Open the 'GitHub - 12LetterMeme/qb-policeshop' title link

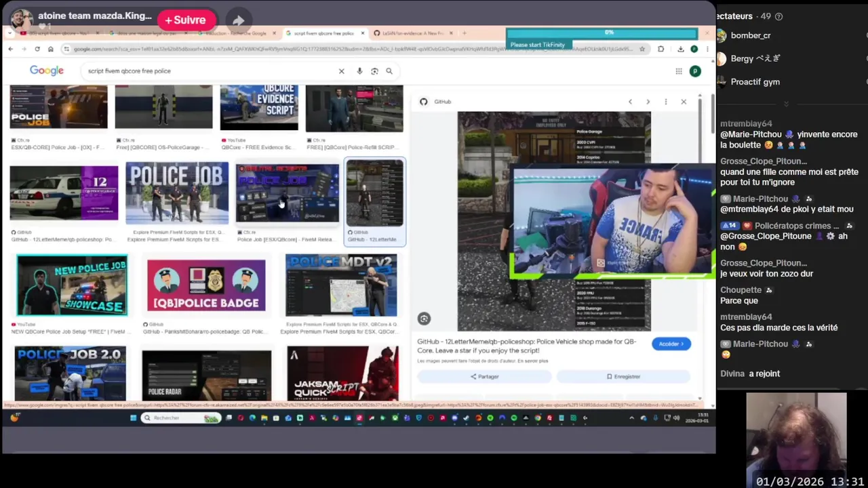click(x=526, y=346)
